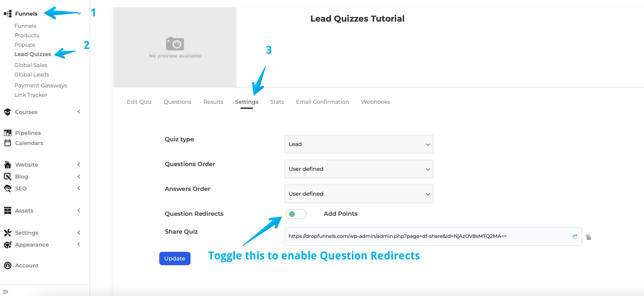This screenshot has height=296, width=644.
Task: Click the Blog pen icon
Action: (x=7, y=176)
